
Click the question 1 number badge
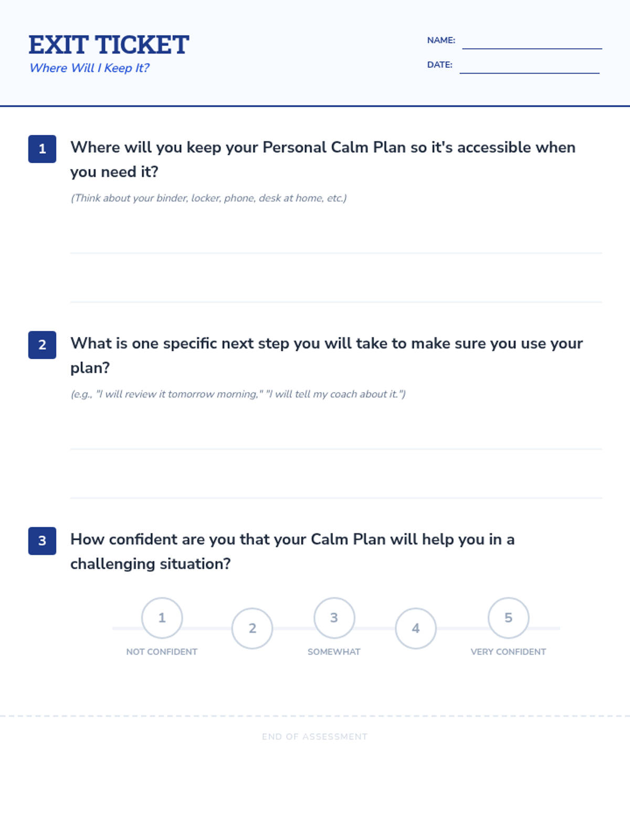(x=42, y=149)
